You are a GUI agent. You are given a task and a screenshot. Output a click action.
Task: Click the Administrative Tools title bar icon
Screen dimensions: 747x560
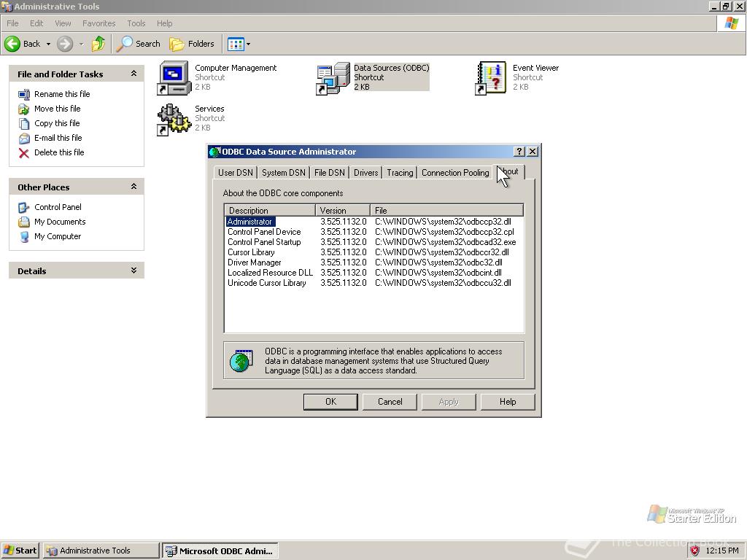tap(7, 6)
